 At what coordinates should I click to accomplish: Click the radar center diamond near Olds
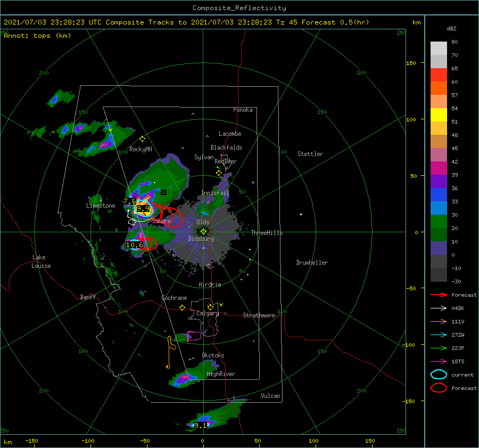click(203, 232)
